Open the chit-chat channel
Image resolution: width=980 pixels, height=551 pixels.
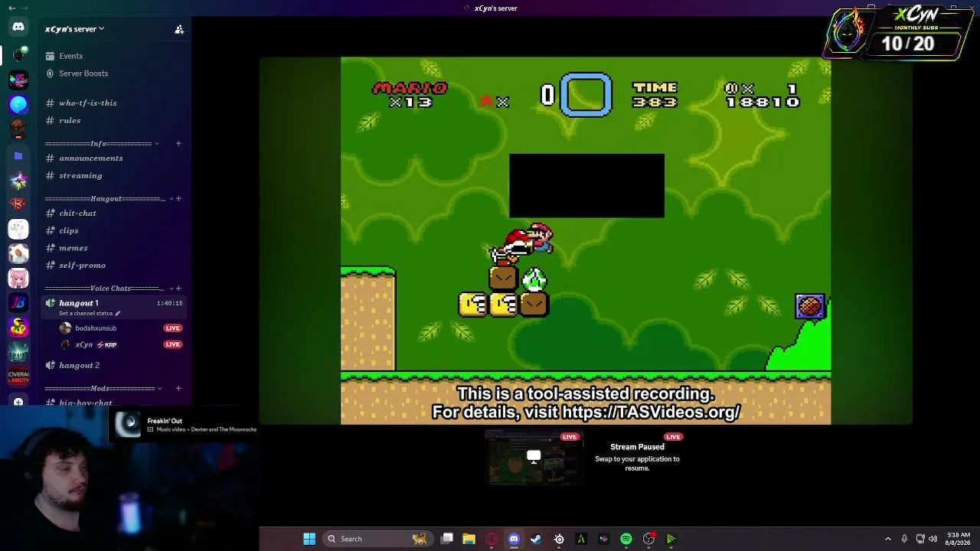[x=115, y=213]
